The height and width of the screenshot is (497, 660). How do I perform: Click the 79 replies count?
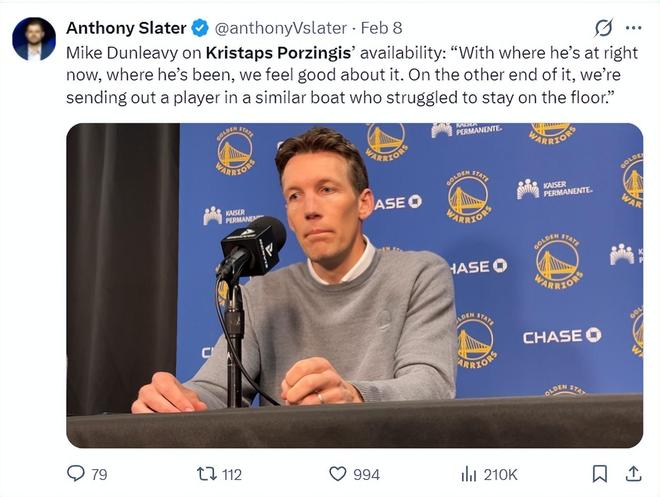click(99, 474)
